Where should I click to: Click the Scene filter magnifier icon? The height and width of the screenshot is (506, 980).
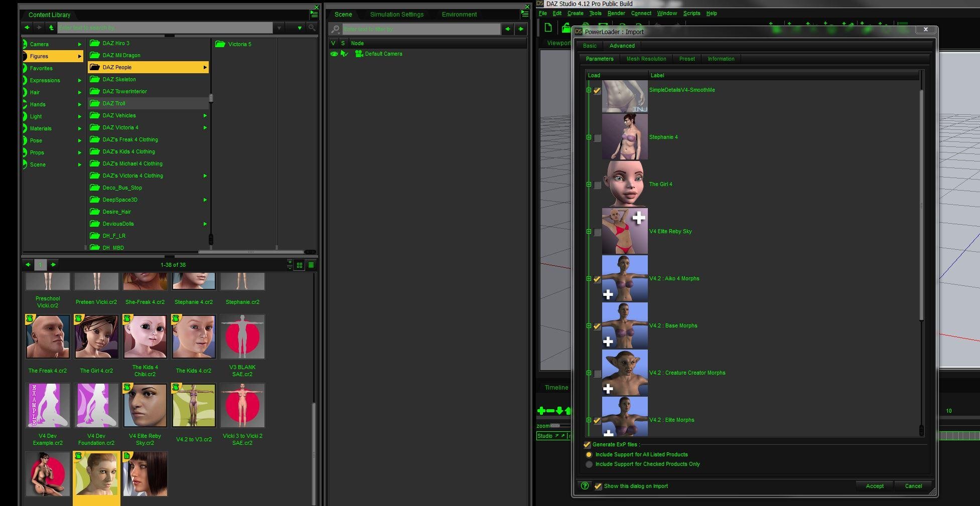(x=336, y=29)
